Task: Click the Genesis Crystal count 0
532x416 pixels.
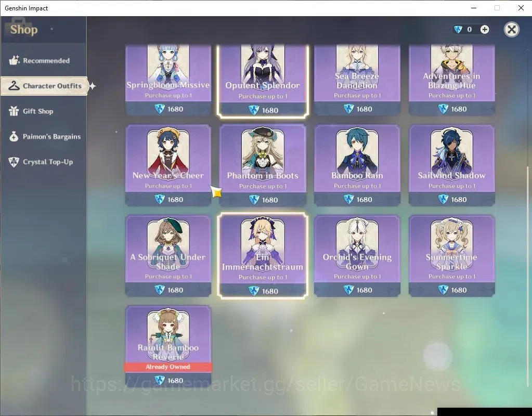Action: click(x=469, y=30)
